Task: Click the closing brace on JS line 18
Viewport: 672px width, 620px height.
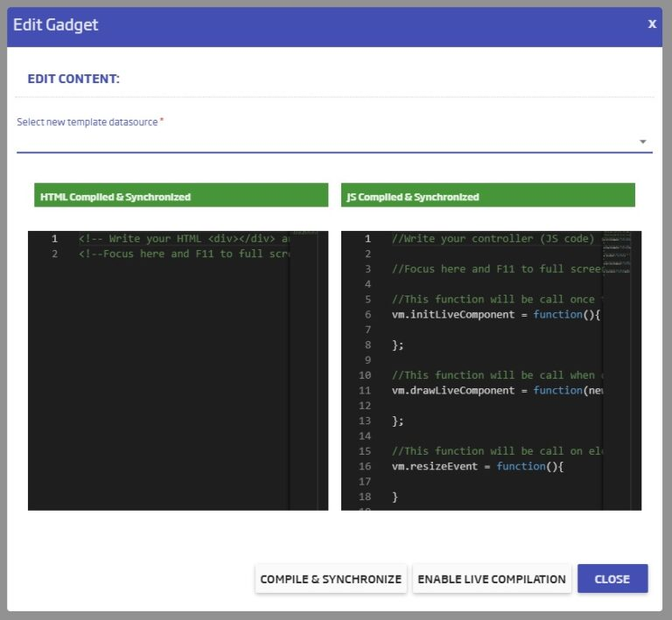Action: click(x=395, y=497)
